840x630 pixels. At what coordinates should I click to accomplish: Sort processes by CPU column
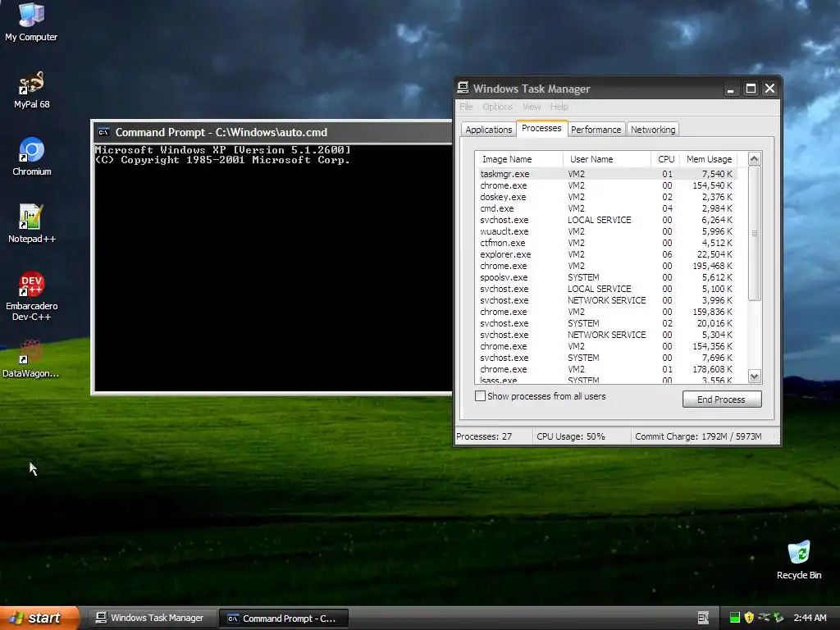[x=665, y=159]
